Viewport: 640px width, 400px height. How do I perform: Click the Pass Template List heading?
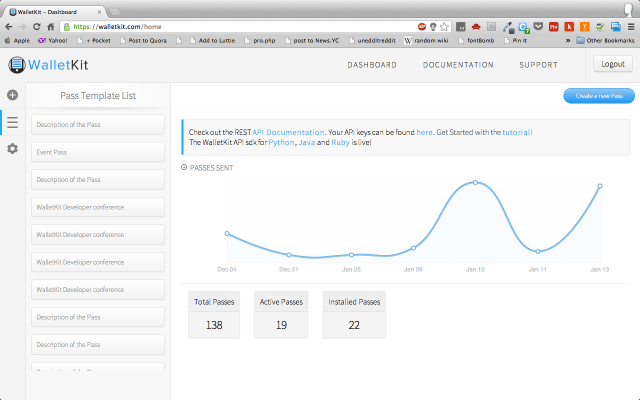[98, 96]
